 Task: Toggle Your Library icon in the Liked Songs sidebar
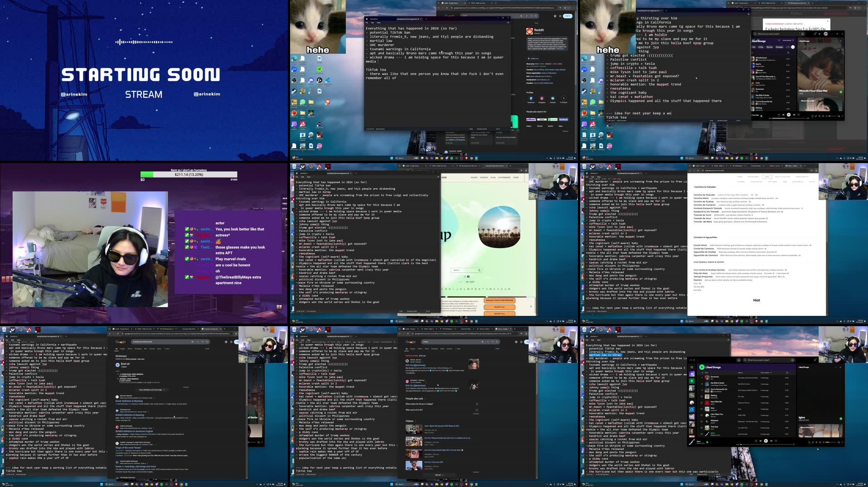692,367
